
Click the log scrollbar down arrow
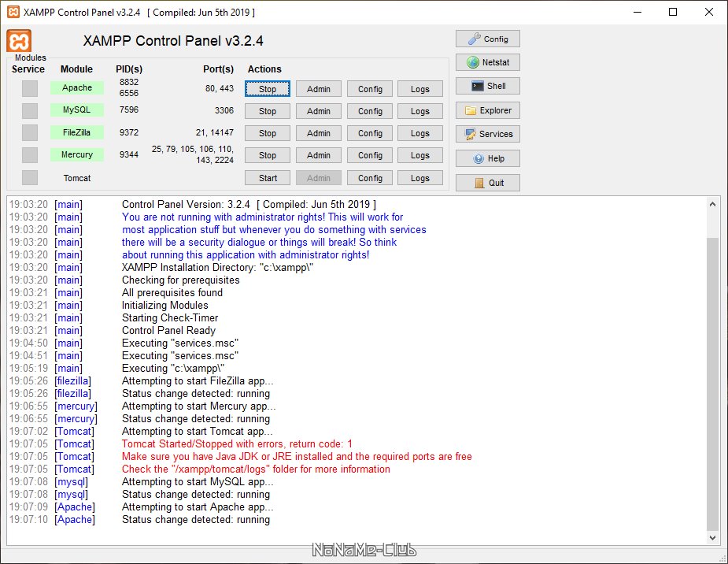(713, 537)
